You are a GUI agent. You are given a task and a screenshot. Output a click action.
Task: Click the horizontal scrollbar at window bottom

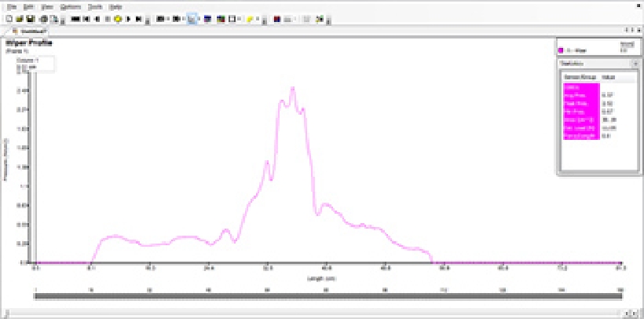click(314, 314)
